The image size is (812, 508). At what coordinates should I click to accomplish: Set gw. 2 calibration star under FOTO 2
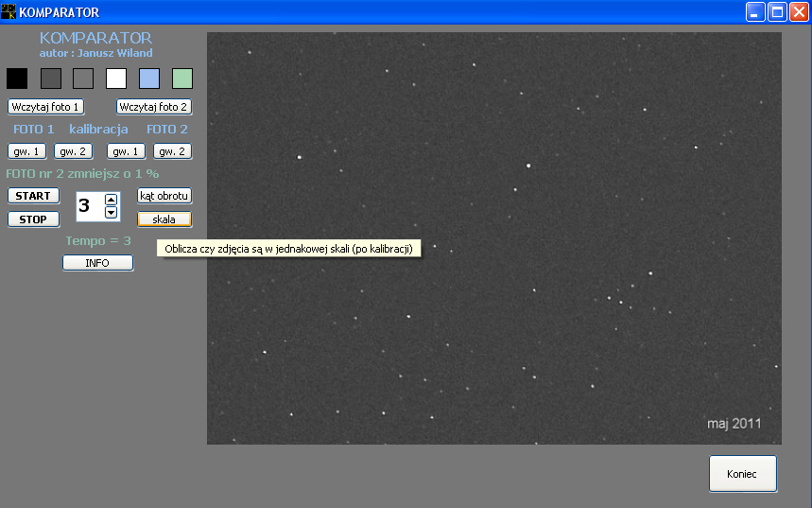point(172,151)
